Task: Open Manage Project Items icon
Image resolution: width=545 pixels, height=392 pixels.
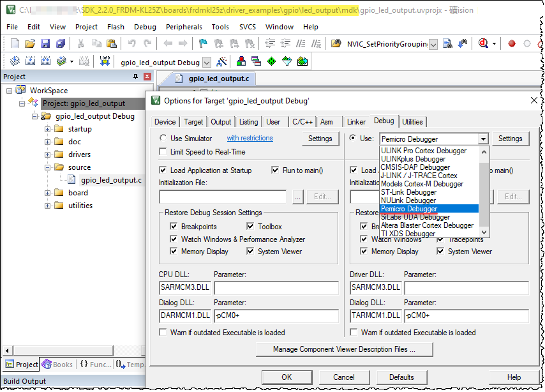Action: (241, 61)
